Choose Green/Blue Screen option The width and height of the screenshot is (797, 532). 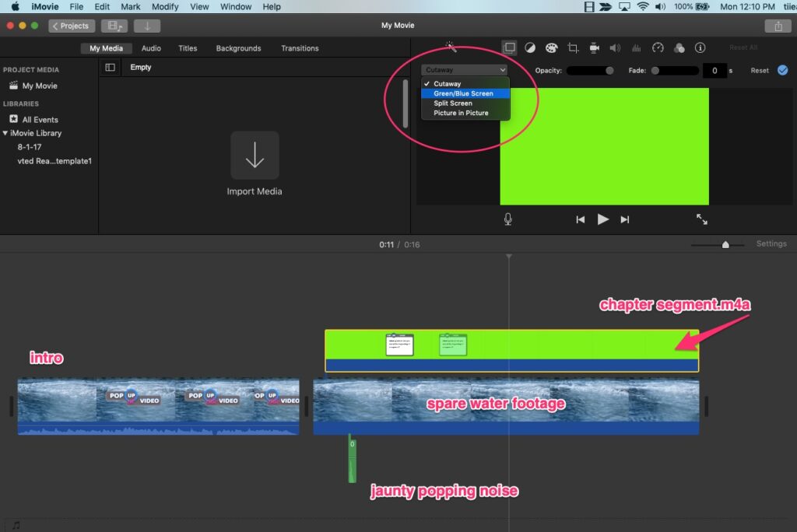point(465,93)
